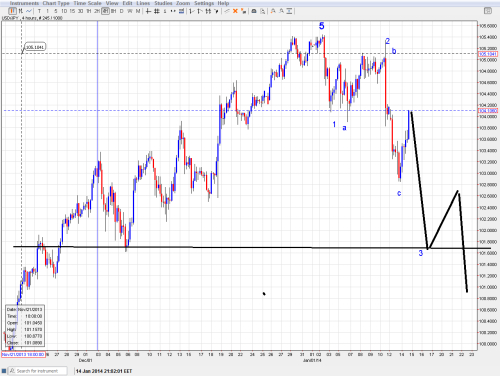500x376 pixels.
Task: Click the Search for instrument field
Action: (37, 371)
